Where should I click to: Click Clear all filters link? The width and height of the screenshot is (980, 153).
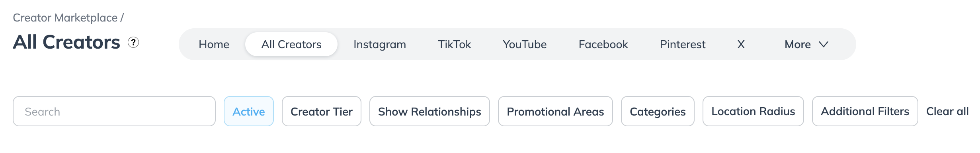pos(947,111)
